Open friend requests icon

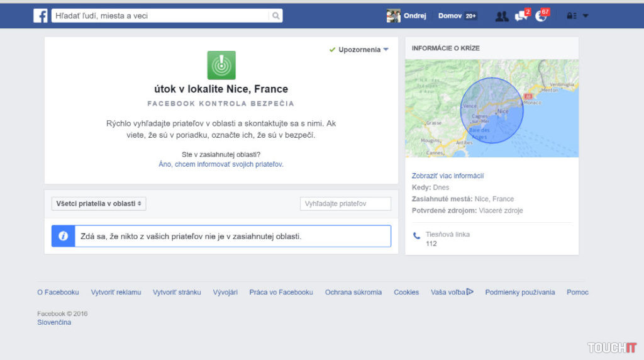click(x=501, y=16)
